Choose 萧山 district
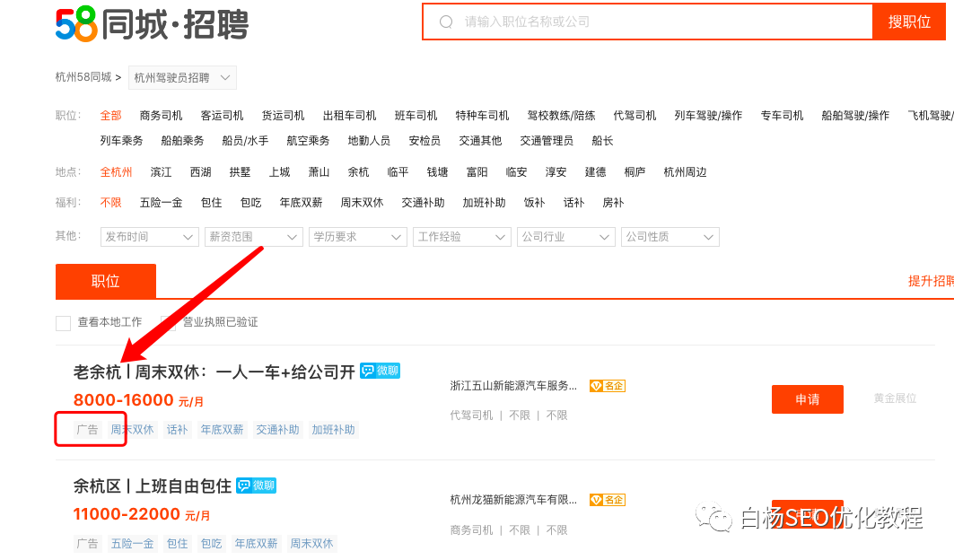The image size is (954, 560). [x=319, y=172]
